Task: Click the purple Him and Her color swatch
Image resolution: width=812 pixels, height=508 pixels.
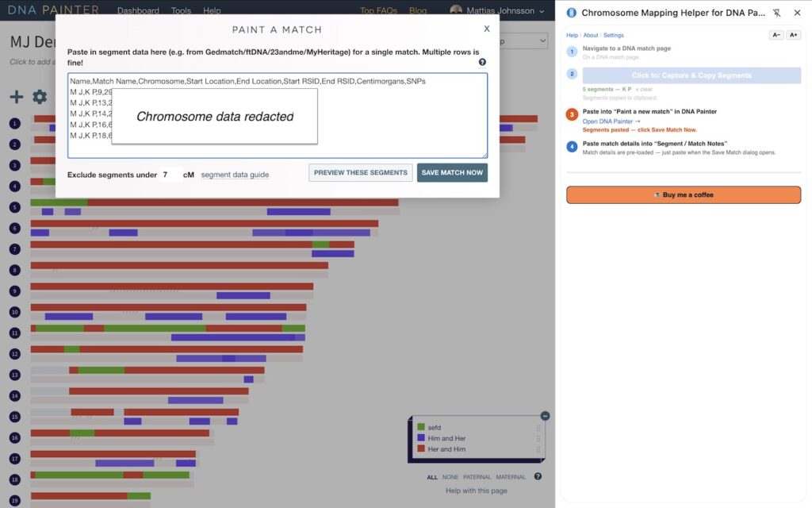Action: click(421, 438)
